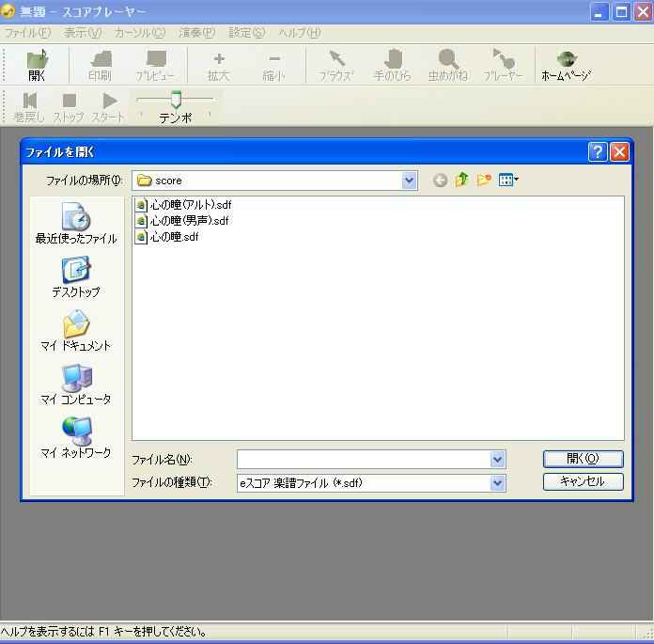Select the file 心の瞳(アルト).sdf

(x=190, y=205)
